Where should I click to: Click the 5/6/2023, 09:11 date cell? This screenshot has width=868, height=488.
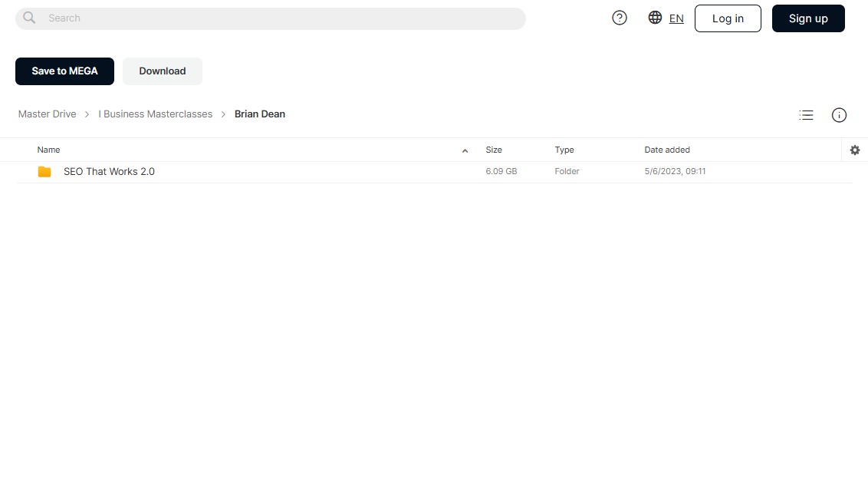(x=675, y=172)
